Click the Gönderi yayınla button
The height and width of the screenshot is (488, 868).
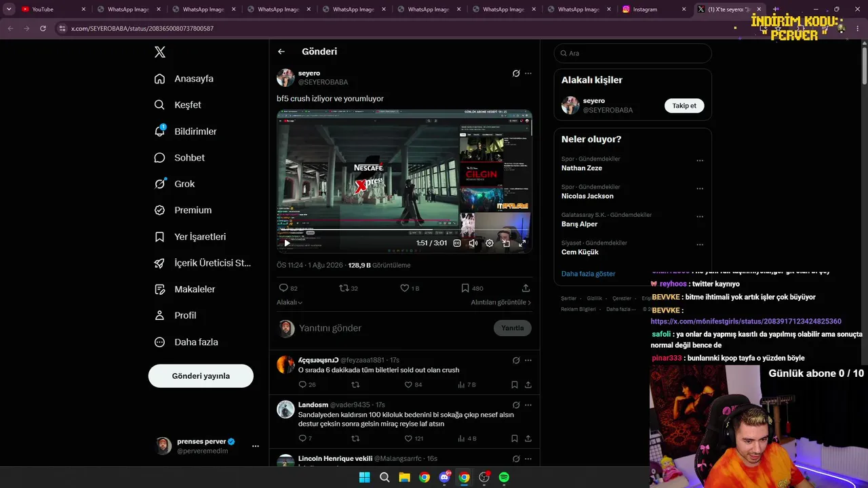coord(201,376)
